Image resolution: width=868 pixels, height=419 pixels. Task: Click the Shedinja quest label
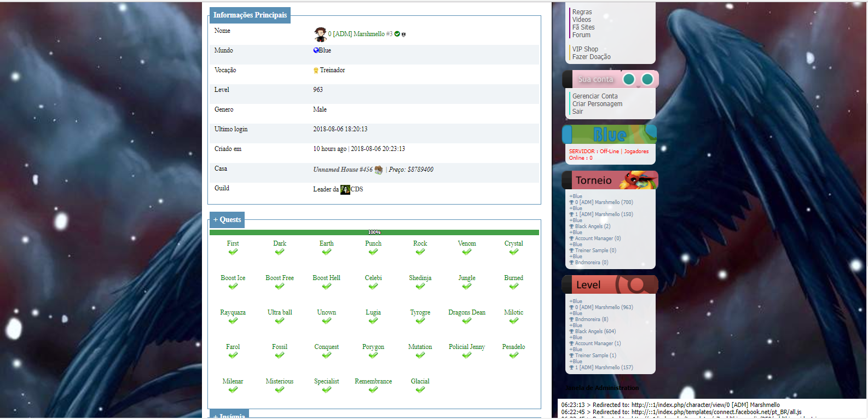(x=420, y=278)
